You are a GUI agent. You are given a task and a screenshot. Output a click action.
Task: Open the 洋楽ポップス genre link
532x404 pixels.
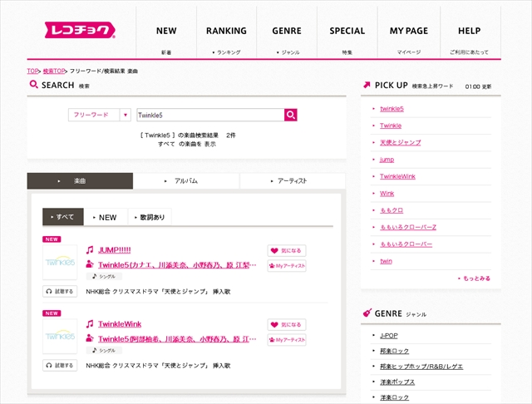pos(397,382)
